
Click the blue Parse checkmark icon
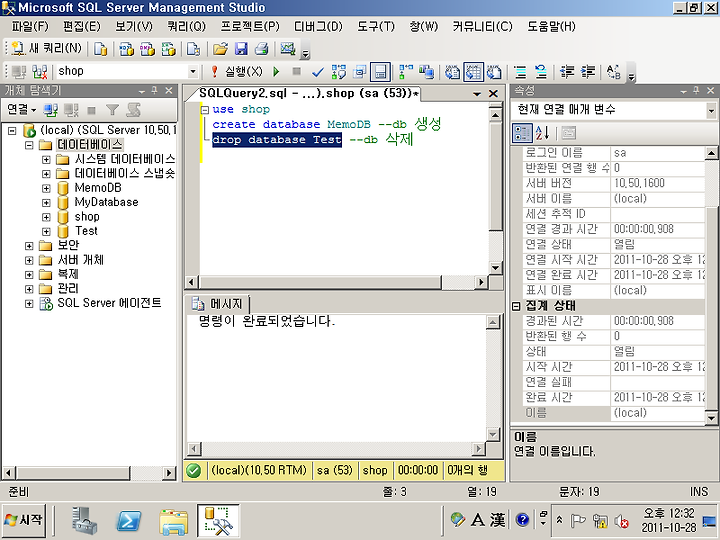(x=317, y=72)
